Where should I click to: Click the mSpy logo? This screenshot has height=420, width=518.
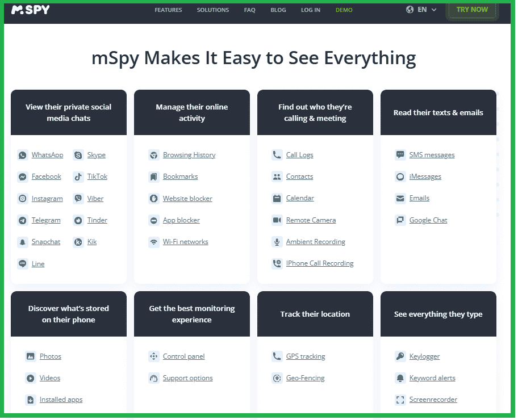click(31, 10)
